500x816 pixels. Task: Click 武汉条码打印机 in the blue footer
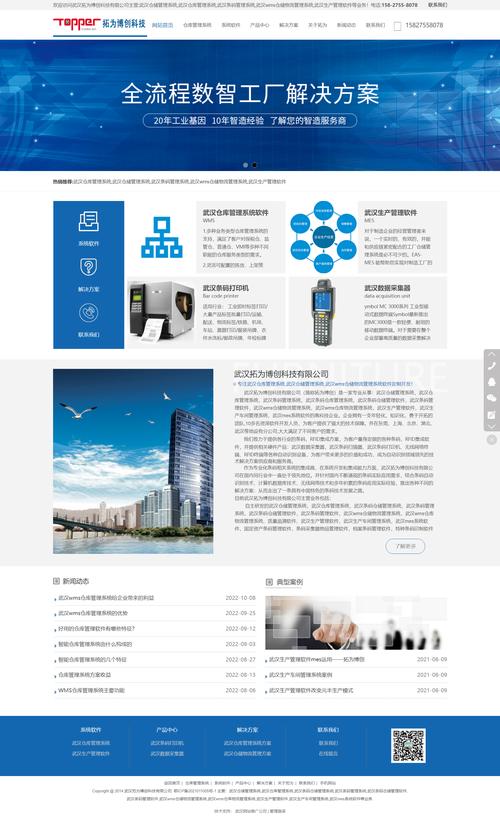(167, 743)
